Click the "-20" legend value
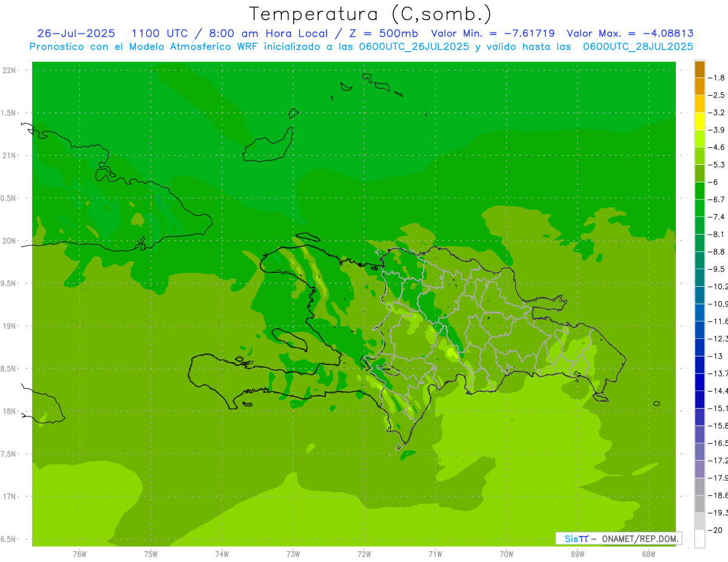The width and height of the screenshot is (728, 562). 715,530
